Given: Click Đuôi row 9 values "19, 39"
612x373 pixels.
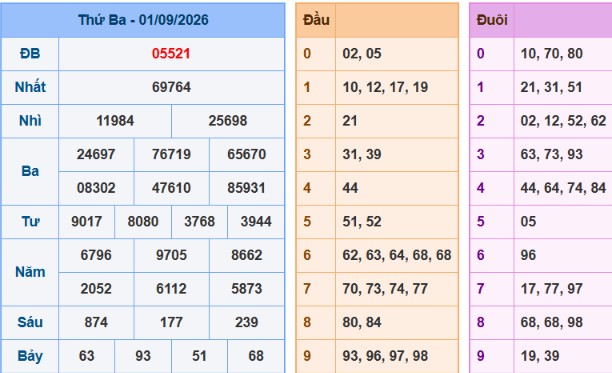Looking at the screenshot, I should click(540, 356).
